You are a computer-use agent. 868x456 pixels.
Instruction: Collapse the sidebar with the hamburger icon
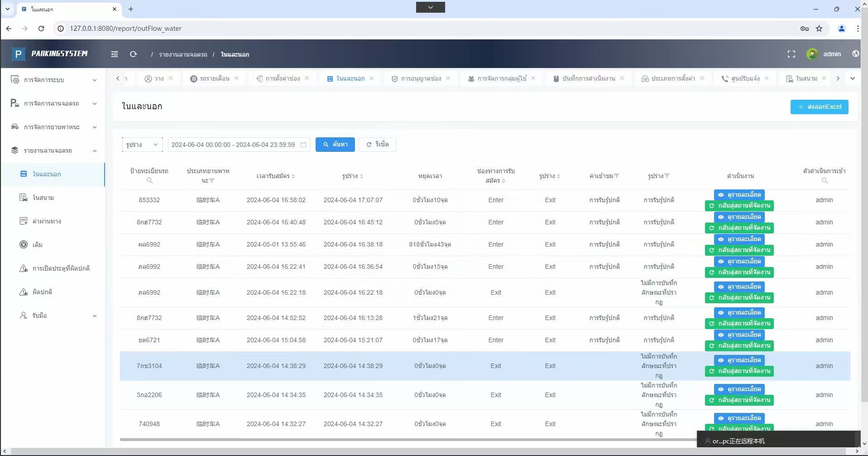pyautogui.click(x=115, y=54)
